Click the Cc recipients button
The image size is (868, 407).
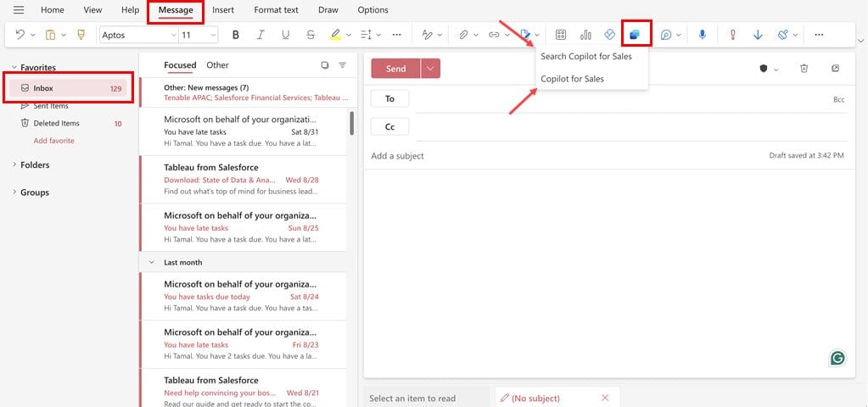tap(389, 126)
